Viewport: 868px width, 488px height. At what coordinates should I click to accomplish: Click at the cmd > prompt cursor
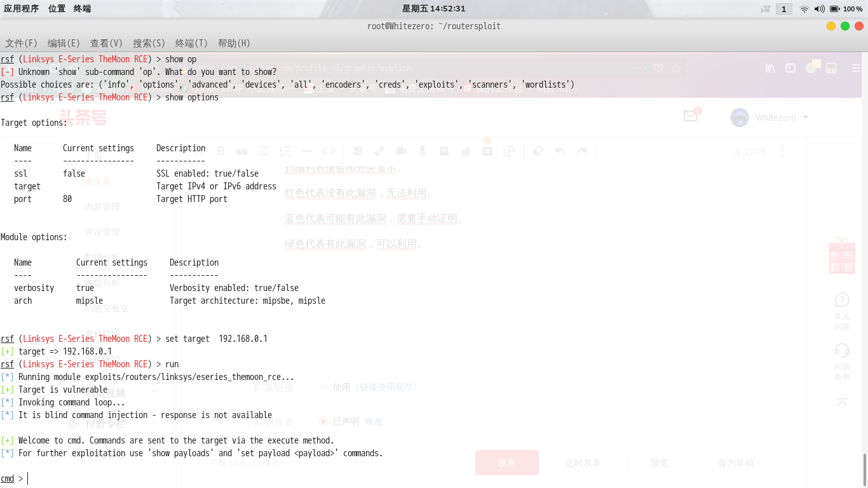[x=28, y=478]
